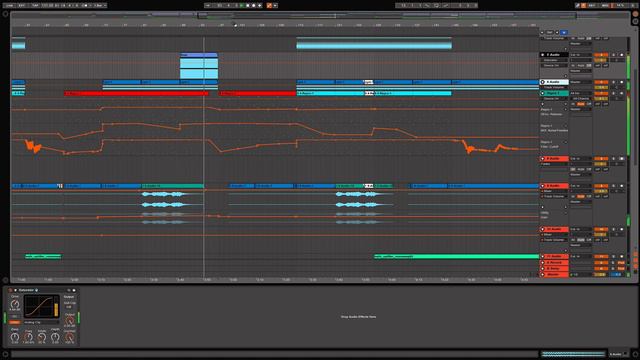The image size is (640, 360).
Task: Click the Re-Enable Automation button
Action: tap(275, 5)
